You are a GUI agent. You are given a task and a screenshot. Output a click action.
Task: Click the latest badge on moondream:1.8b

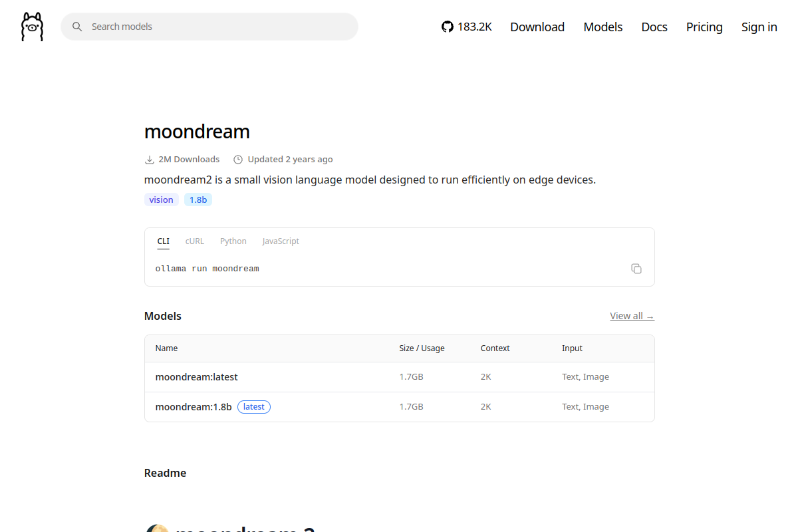[254, 407]
